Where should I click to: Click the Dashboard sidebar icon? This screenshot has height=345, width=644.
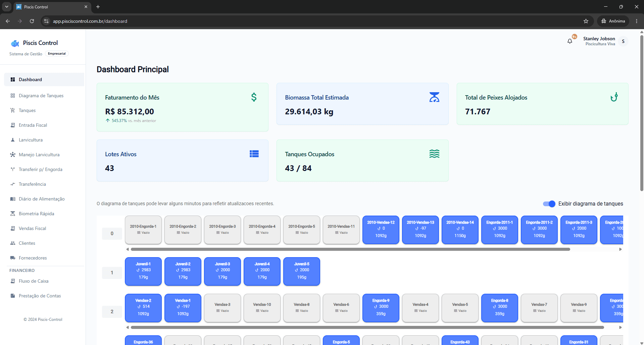(x=13, y=79)
